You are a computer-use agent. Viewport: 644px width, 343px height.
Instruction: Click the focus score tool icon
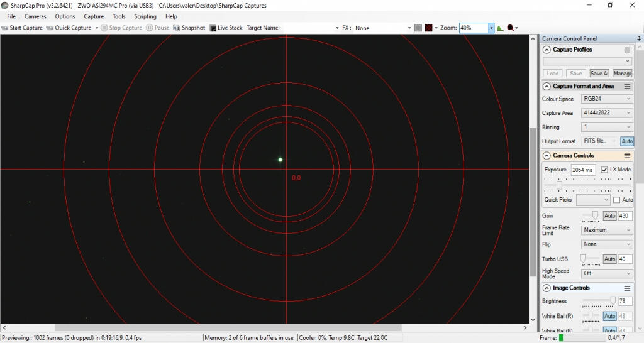tap(511, 28)
